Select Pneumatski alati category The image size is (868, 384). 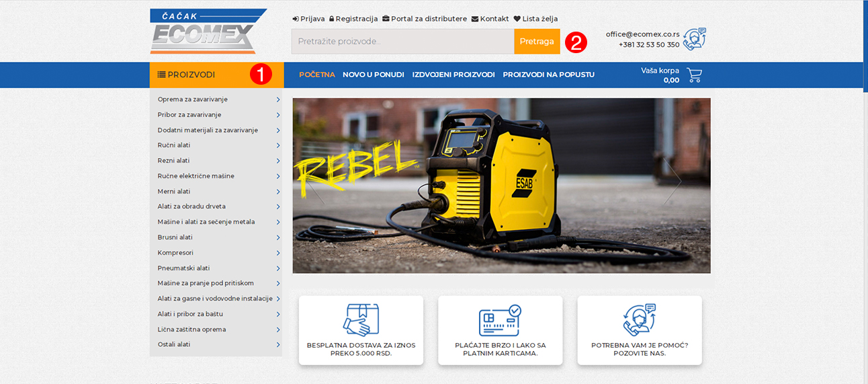click(216, 268)
